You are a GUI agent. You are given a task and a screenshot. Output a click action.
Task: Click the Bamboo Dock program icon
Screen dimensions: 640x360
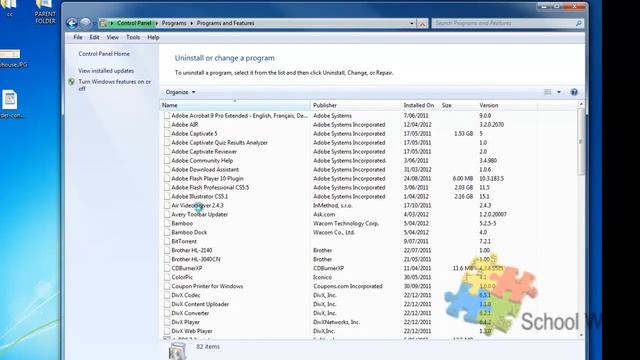167,232
